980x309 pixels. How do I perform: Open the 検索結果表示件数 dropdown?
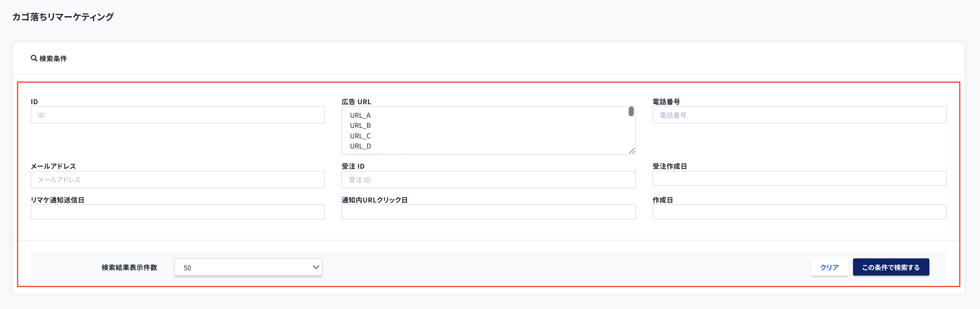coord(248,267)
